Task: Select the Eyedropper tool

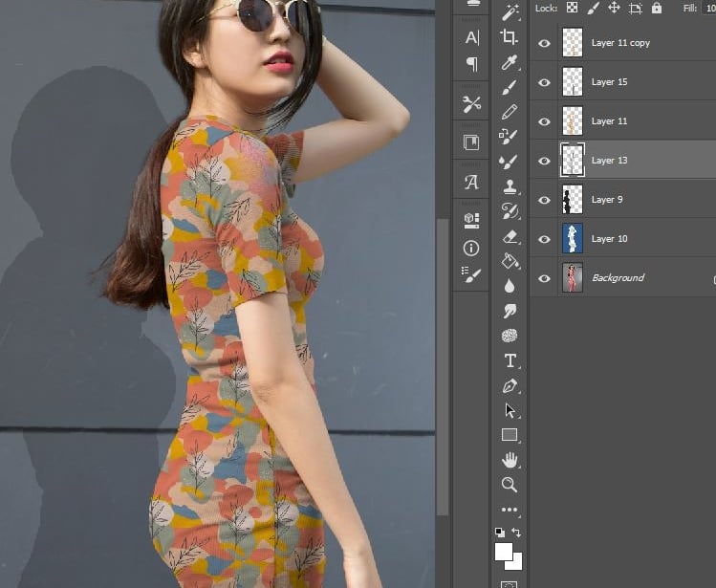Action: click(x=510, y=62)
